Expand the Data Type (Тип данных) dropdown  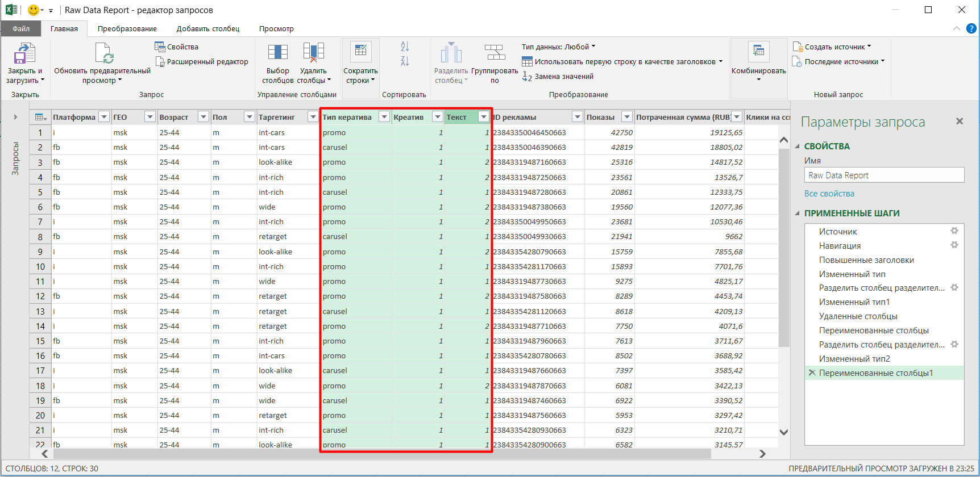point(558,47)
